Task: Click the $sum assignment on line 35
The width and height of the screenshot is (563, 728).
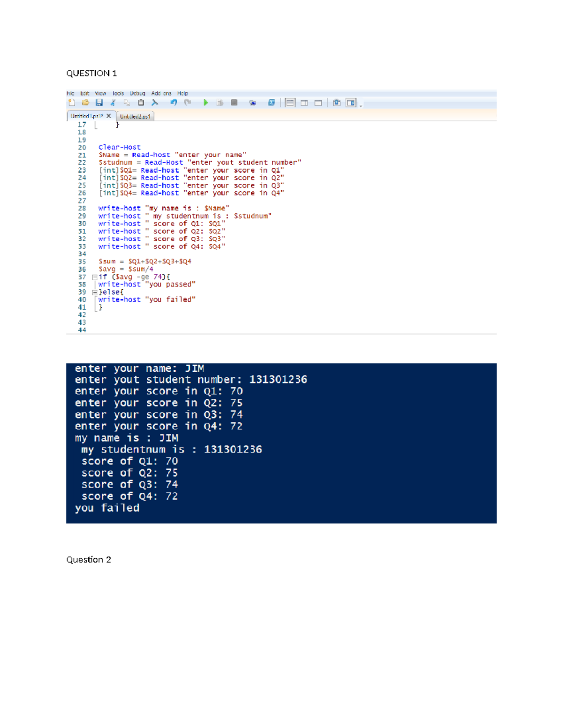Action: coord(145,261)
